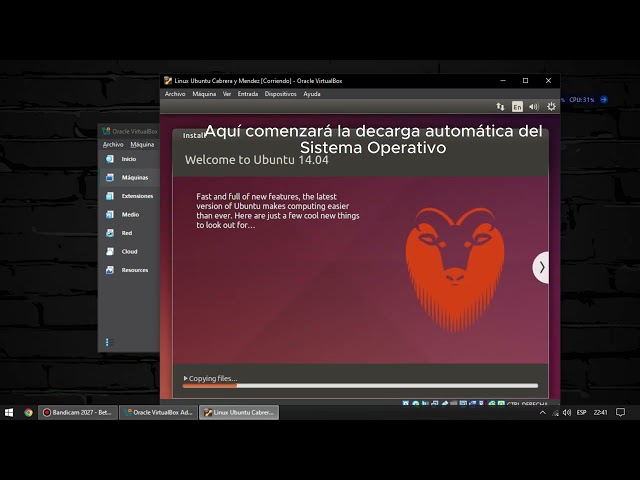Open the Entrada menu
This screenshot has width=640, height=480.
coord(248,94)
